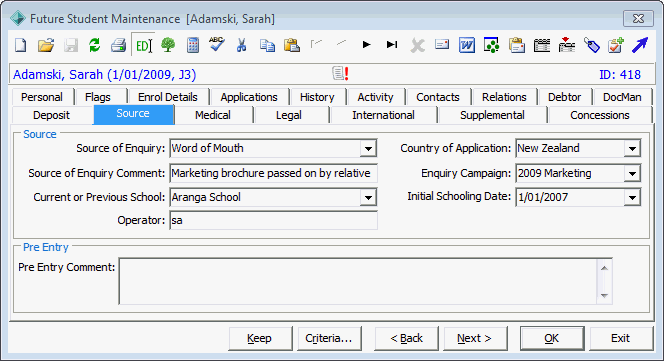Click the Pre Entry Comment scroll down arrow

coord(604,296)
